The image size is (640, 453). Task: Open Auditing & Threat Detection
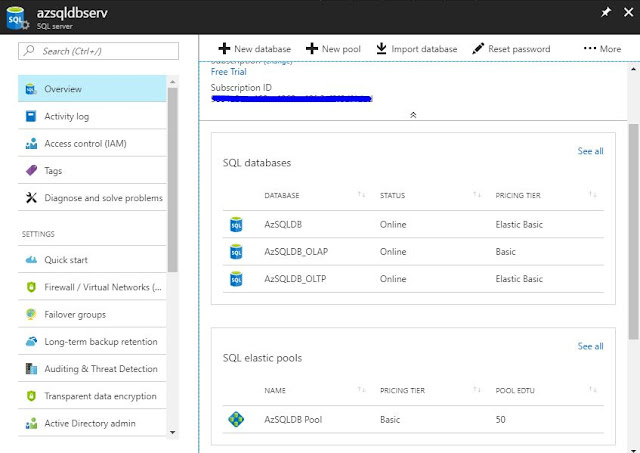[x=92, y=369]
